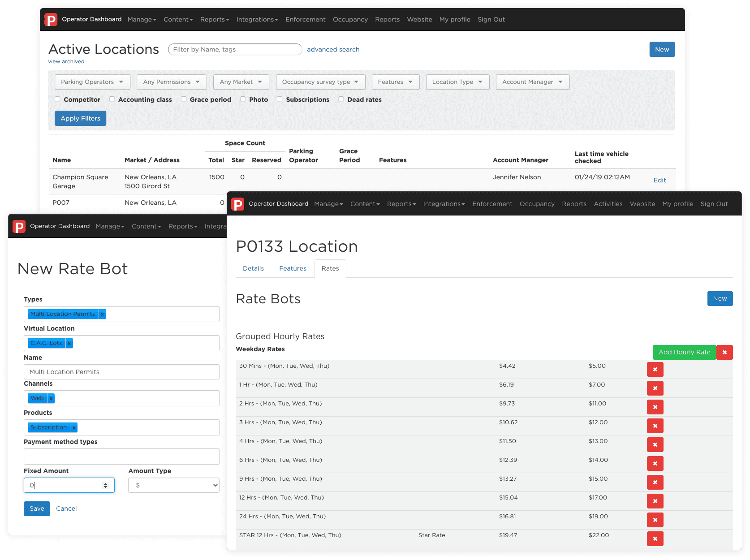Open the Parking Operators dropdown
The height and width of the screenshot is (560, 750).
(x=92, y=82)
